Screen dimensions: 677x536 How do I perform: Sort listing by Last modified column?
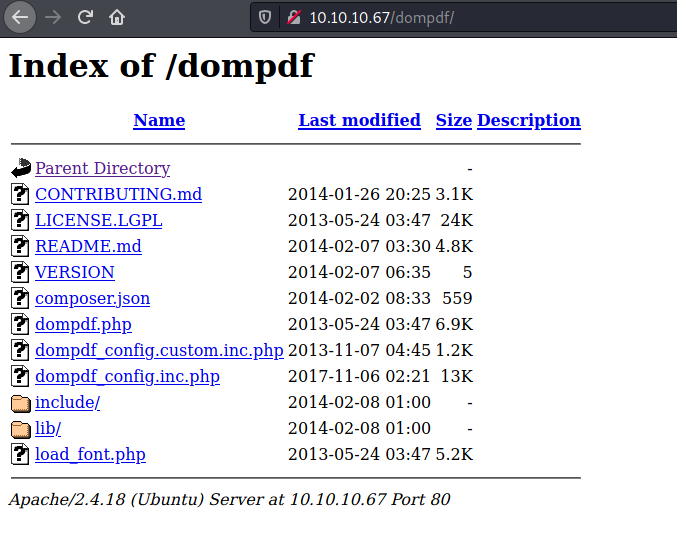pos(359,120)
